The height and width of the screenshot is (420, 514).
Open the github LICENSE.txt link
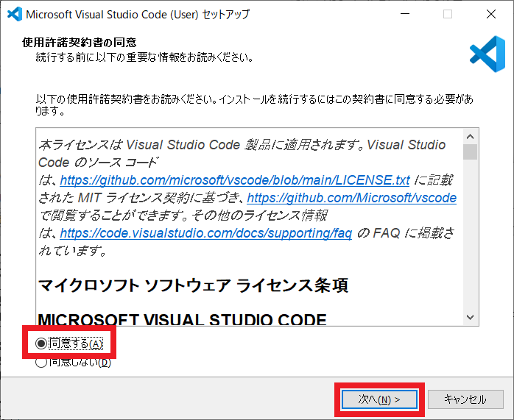[235, 180]
